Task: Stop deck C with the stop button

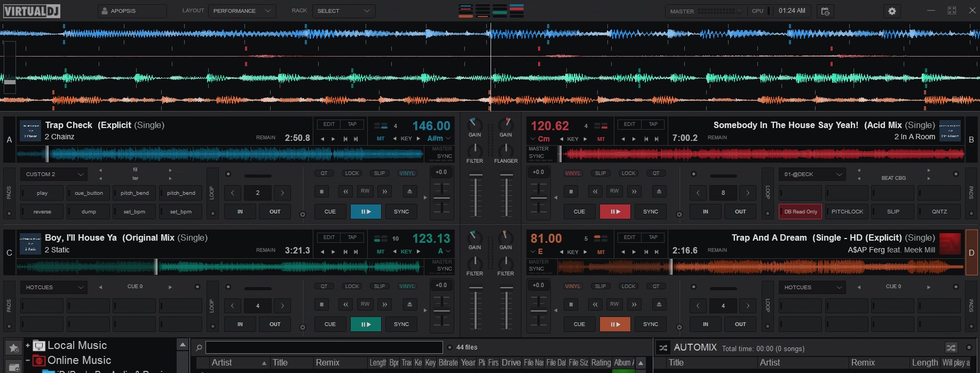Action: tap(322, 304)
